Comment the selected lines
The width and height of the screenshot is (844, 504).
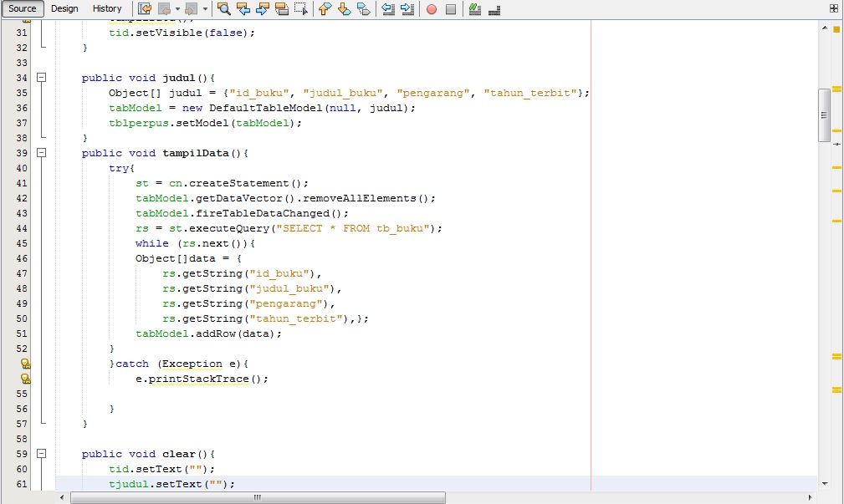[475, 9]
